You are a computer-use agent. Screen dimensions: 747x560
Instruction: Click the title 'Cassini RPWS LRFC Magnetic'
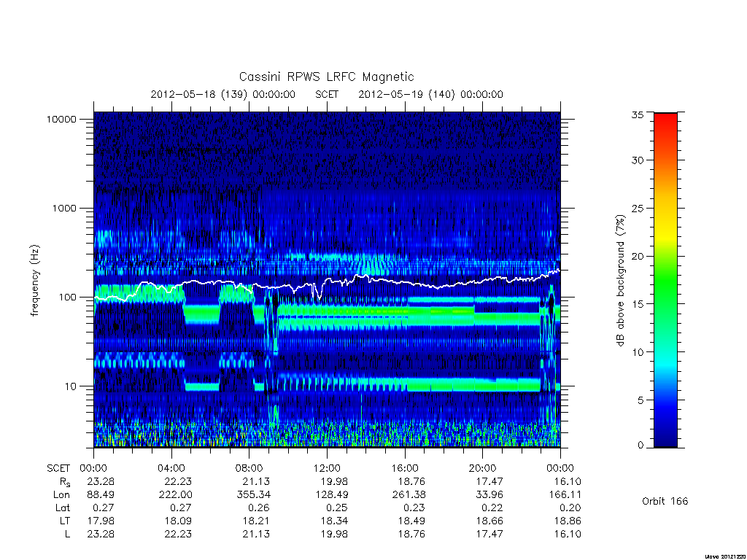point(326,77)
